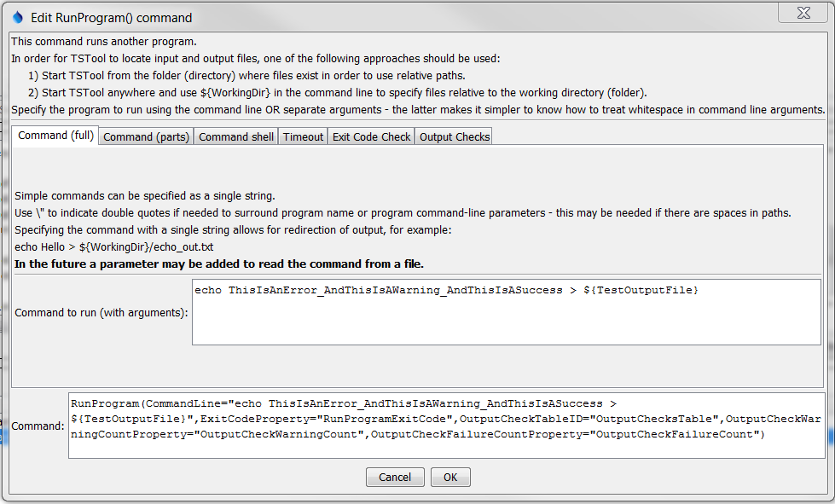835x504 pixels.
Task: Open the Command shell tab
Action: click(x=235, y=135)
